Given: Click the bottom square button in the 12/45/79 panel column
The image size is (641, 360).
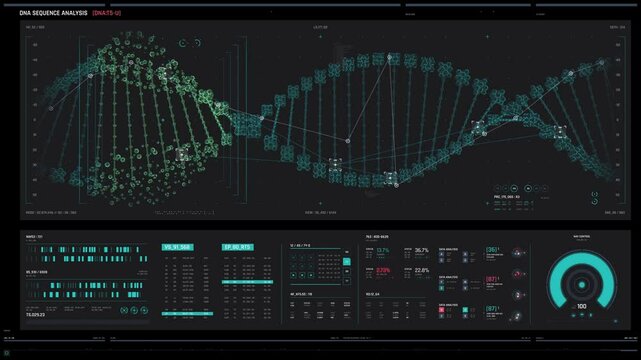Looking at the screenshot, I should pyautogui.click(x=347, y=281).
